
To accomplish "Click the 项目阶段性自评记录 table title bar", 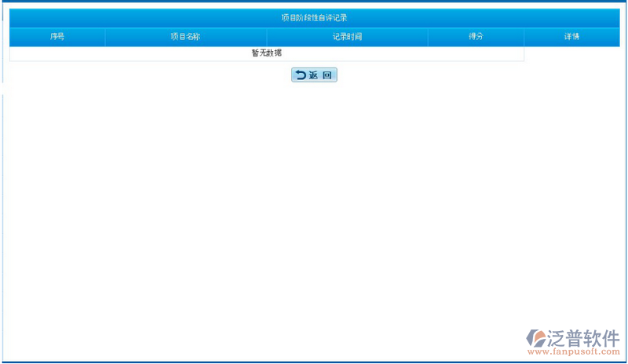I will pyautogui.click(x=314, y=17).
